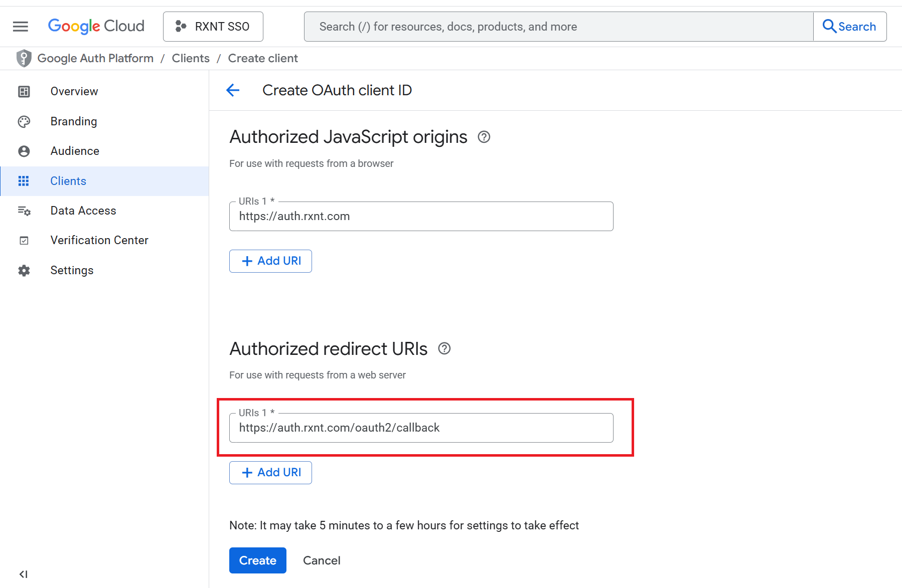The height and width of the screenshot is (588, 902).
Task: Add URI under JavaScript origins
Action: pyautogui.click(x=270, y=261)
